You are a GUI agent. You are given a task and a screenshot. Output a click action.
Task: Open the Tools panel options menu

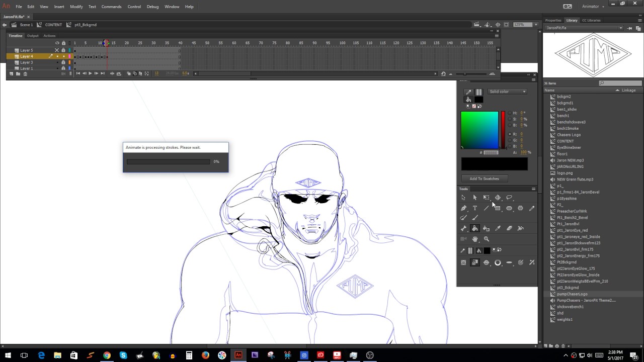click(x=533, y=189)
